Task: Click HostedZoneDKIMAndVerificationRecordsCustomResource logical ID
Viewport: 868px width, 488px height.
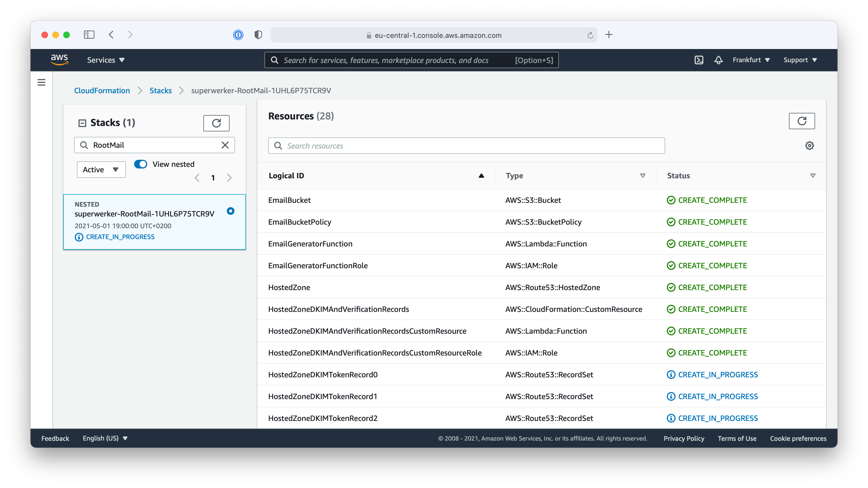Action: 367,331
